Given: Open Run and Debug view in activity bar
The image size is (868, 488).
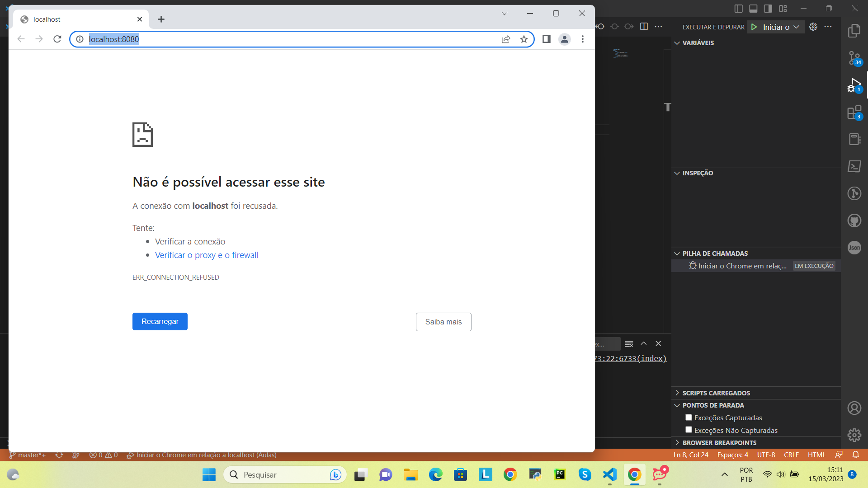Looking at the screenshot, I should click(854, 85).
